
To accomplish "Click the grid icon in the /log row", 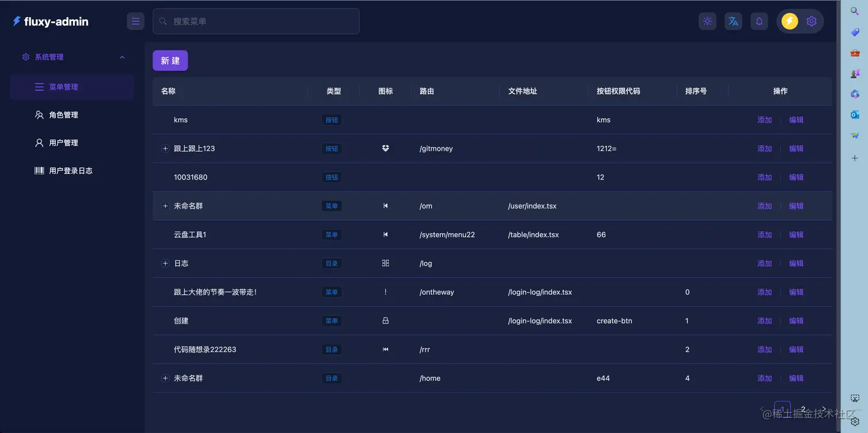I will point(385,263).
